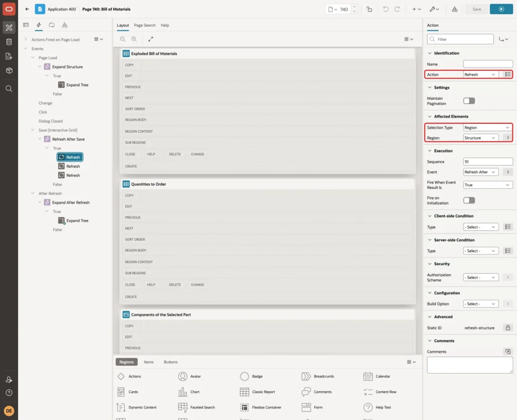
Task: Open the Selection Type dropdown
Action: tap(487, 128)
